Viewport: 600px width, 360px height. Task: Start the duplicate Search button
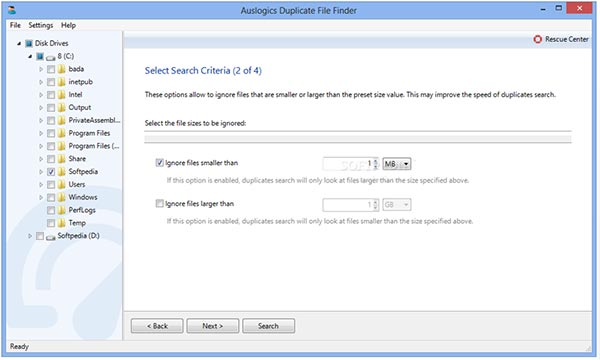pos(269,326)
